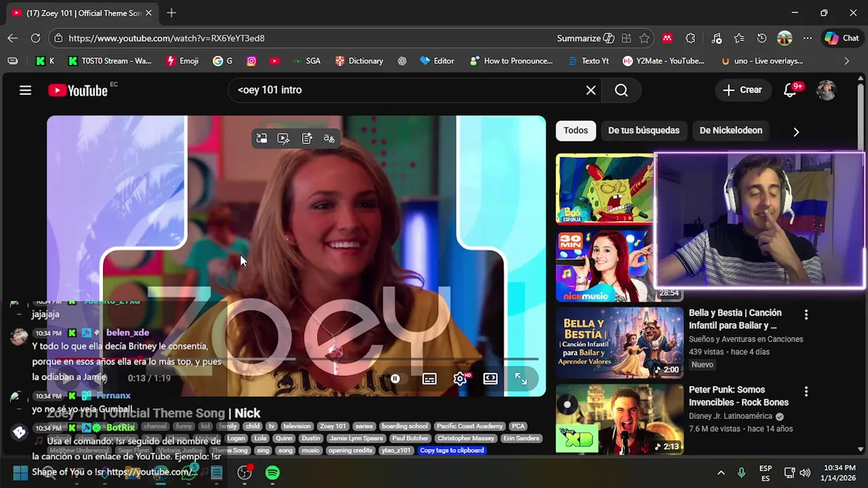Select De Nickelodeon chip

click(731, 131)
